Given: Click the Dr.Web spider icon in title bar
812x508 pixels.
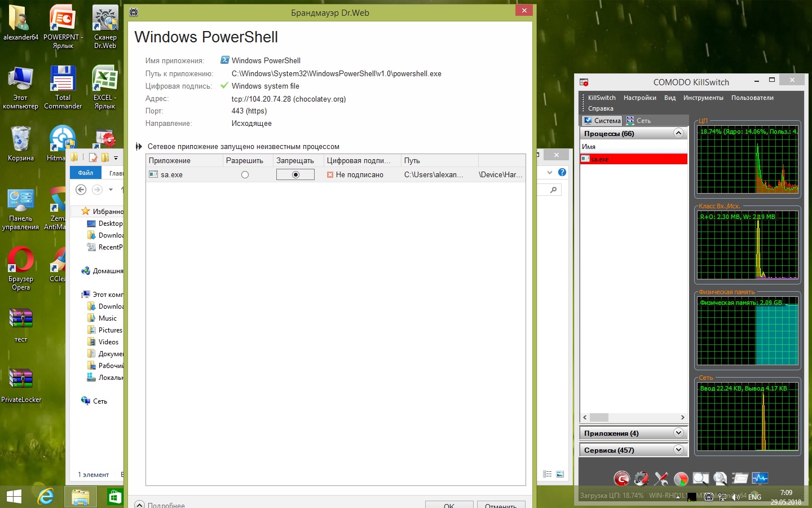Looking at the screenshot, I should (134, 12).
